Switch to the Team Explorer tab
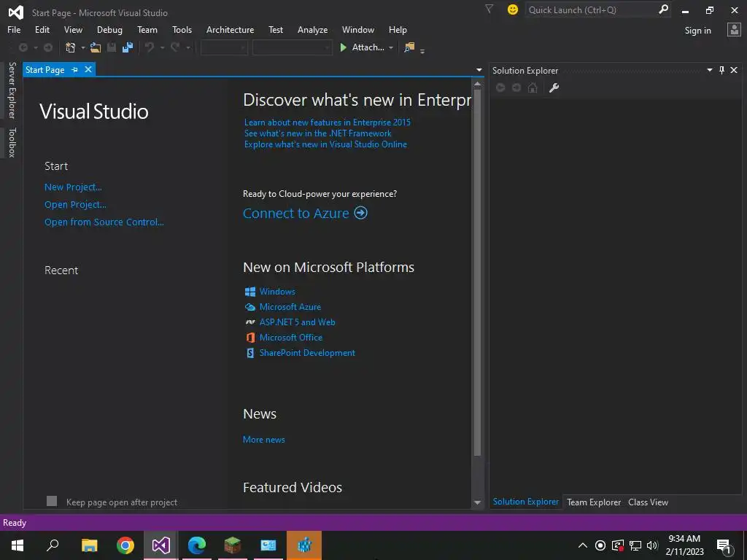Image resolution: width=747 pixels, height=560 pixels. coord(594,502)
